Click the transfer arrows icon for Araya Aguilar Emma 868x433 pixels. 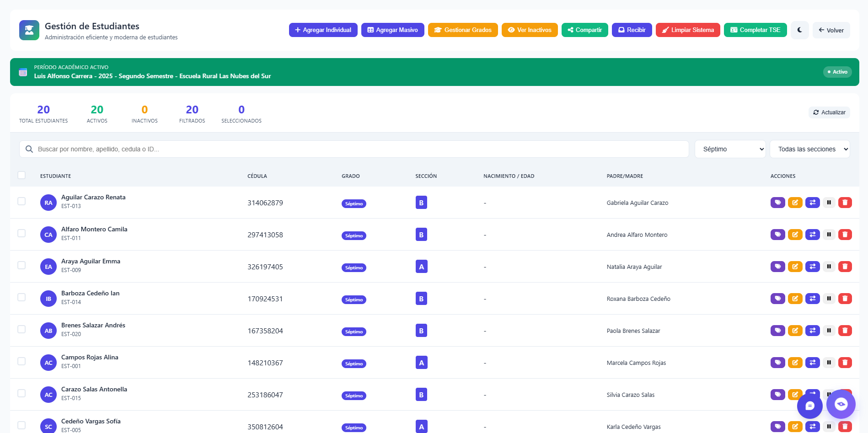tap(812, 267)
